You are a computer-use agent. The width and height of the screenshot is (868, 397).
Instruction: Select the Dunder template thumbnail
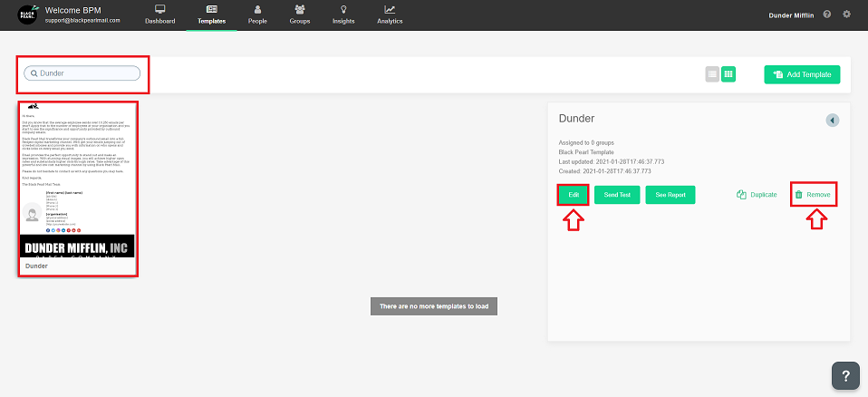78,189
